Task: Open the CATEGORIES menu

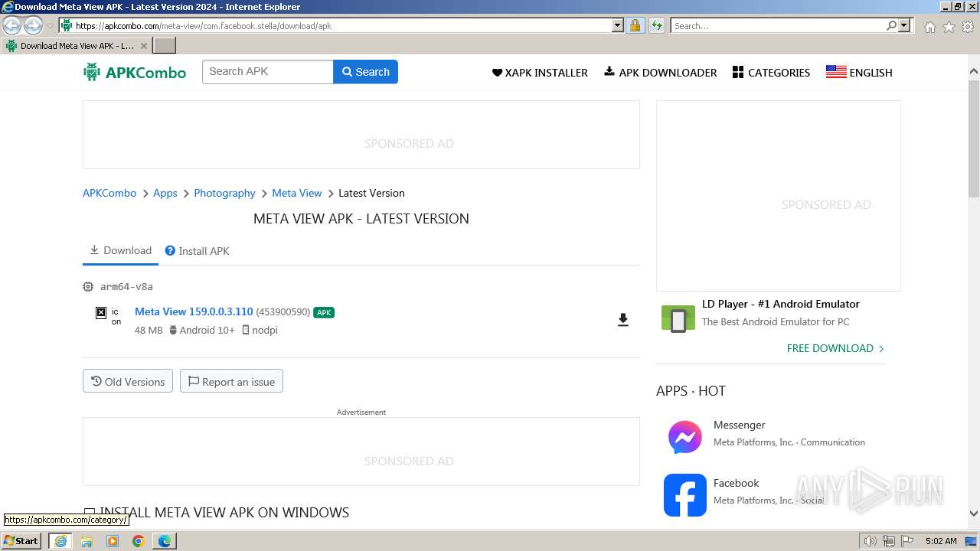Action: [771, 73]
